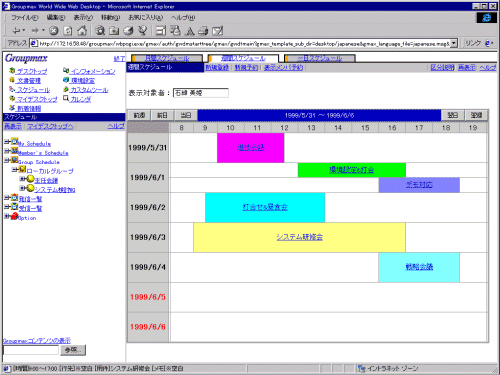The width and height of the screenshot is (500, 375).
Task: Open the Mail toolbar icon
Action: pyautogui.click(x=175, y=31)
